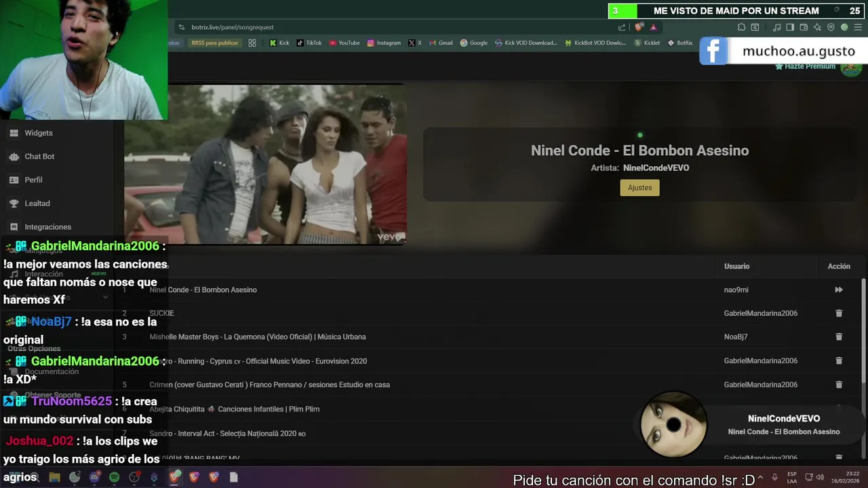Open the browser hamburger menu
This screenshot has height=488, width=868.
pyautogui.click(x=858, y=27)
